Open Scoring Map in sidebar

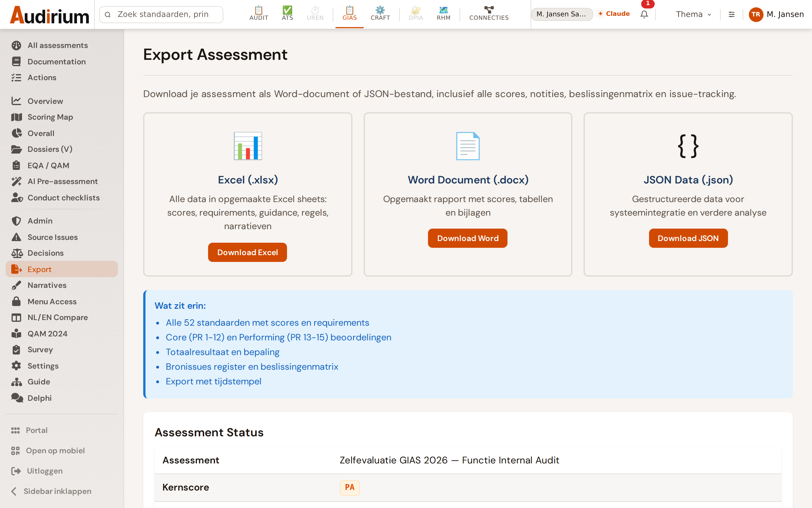point(62,117)
